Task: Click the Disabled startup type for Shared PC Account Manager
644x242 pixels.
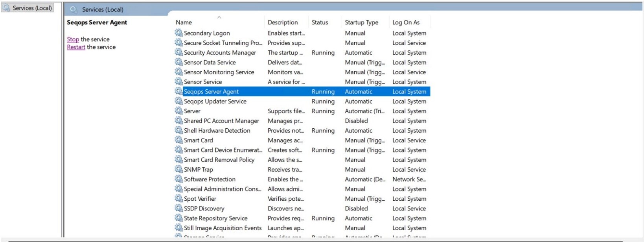Action: [x=356, y=121]
